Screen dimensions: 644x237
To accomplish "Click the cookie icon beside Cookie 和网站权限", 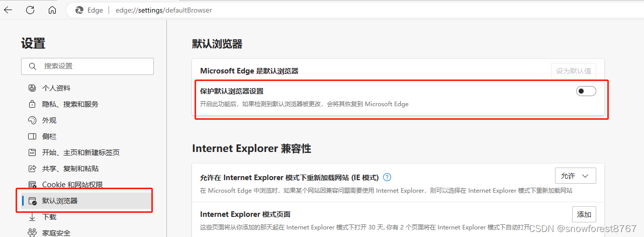I will (32, 185).
